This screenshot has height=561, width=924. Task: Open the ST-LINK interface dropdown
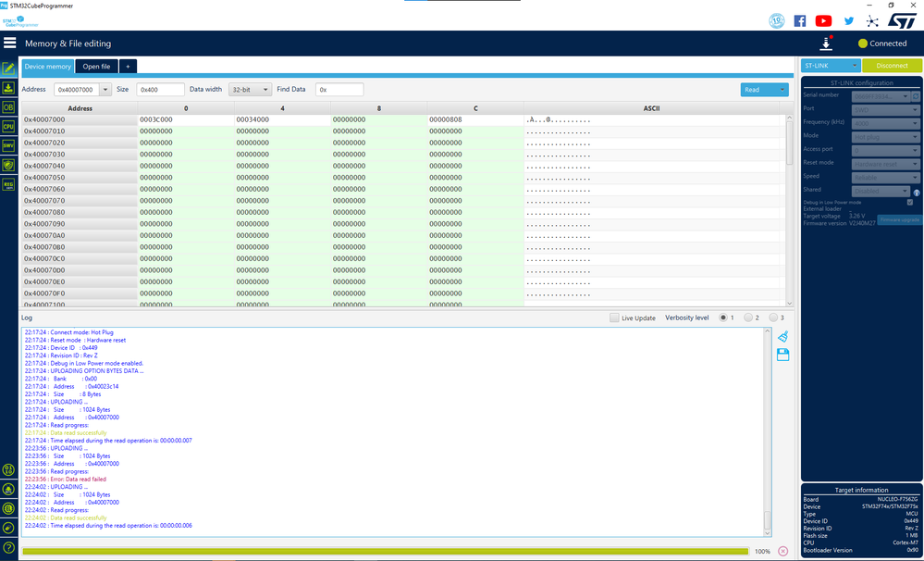click(x=831, y=66)
